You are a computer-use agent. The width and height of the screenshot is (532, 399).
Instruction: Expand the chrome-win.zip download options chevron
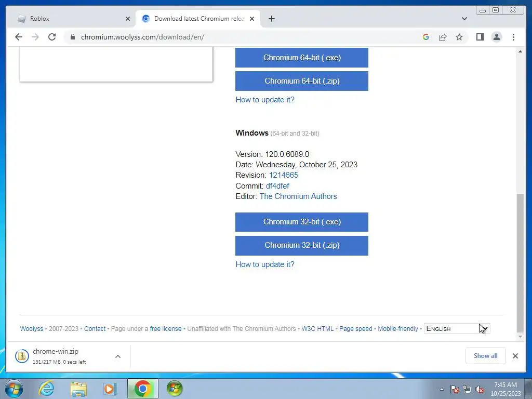(118, 356)
